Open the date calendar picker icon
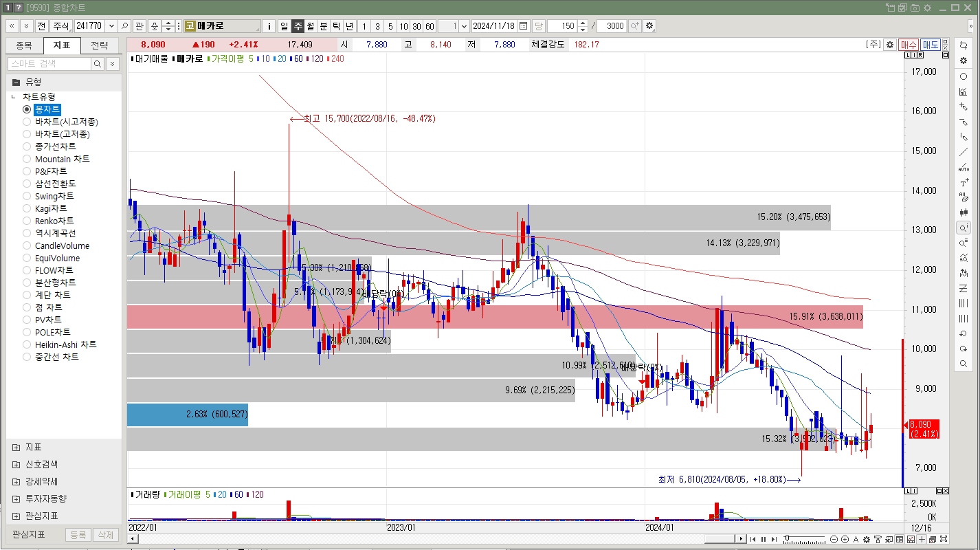Image resolution: width=980 pixels, height=550 pixels. [524, 26]
